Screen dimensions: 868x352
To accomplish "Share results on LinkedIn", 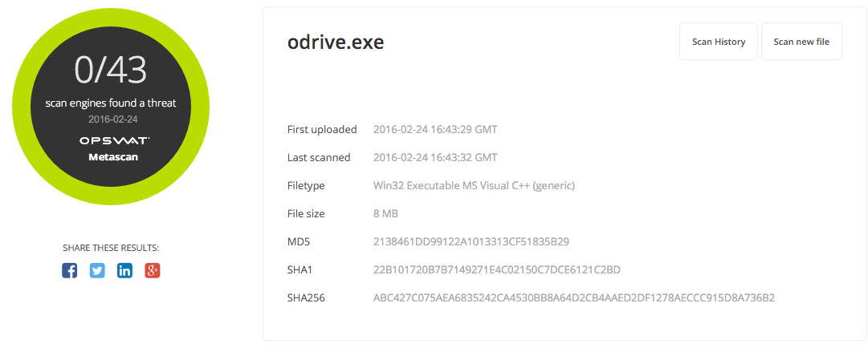I will point(124,271).
